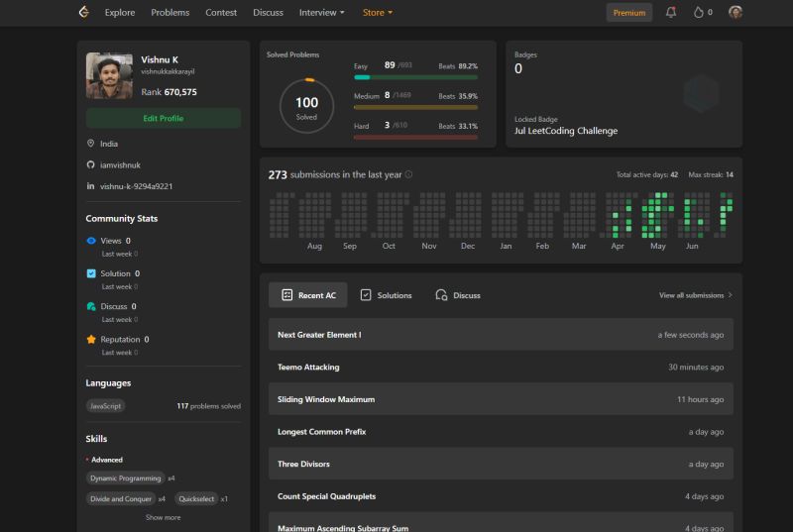The image size is (793, 532).
Task: Click the Quickselect skill tag
Action: [x=196, y=498]
